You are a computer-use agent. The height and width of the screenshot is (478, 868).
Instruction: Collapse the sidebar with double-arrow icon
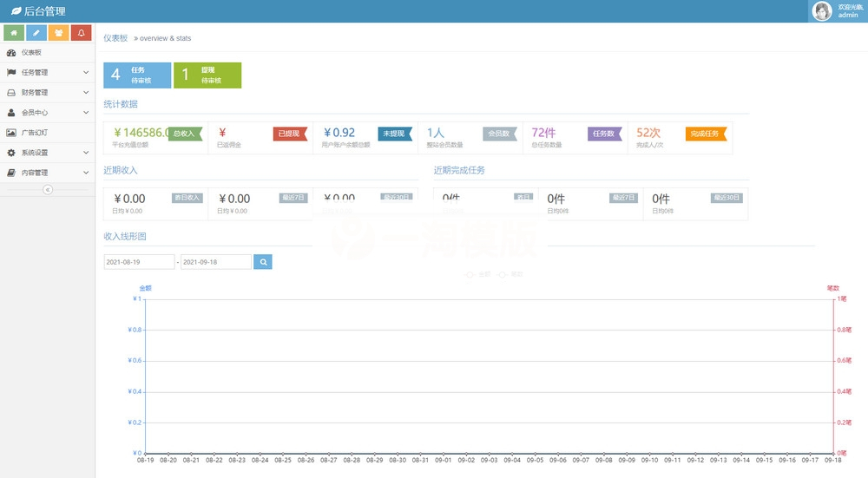point(48,189)
